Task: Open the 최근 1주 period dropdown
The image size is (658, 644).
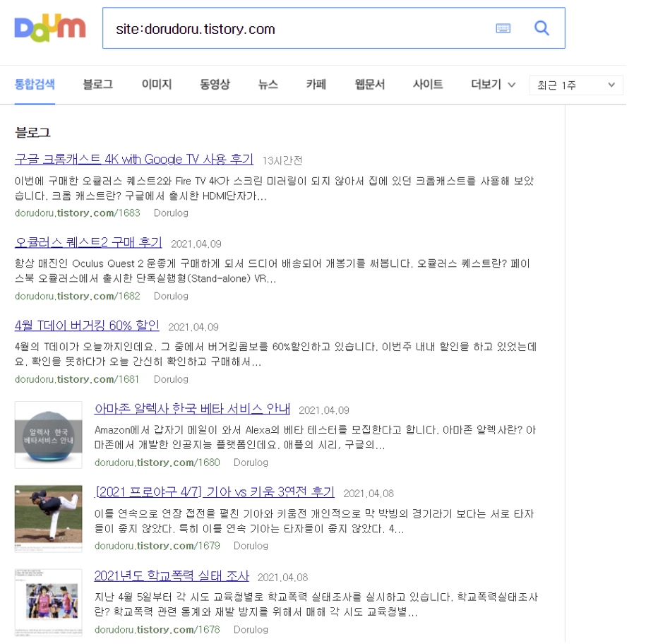Action: [x=576, y=85]
